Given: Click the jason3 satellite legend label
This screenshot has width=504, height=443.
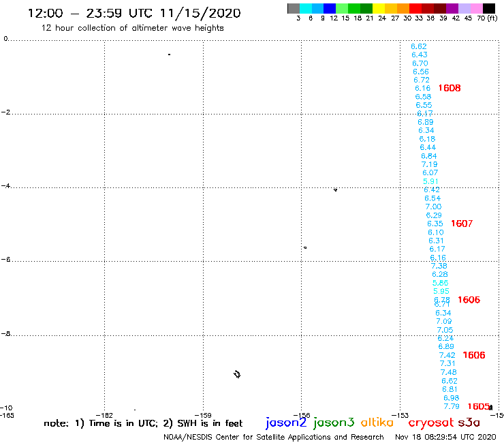Looking at the screenshot, I should (334, 423).
